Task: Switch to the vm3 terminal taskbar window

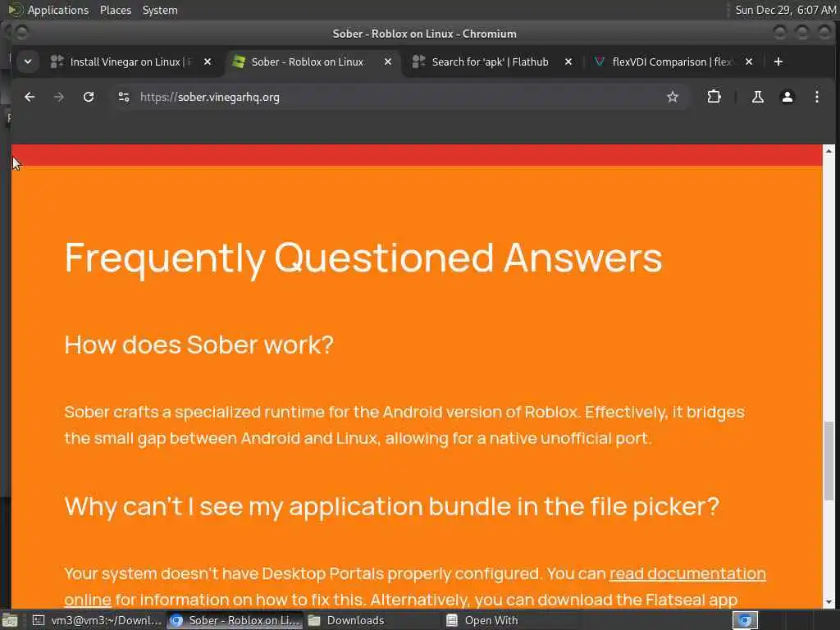Action: (97, 620)
